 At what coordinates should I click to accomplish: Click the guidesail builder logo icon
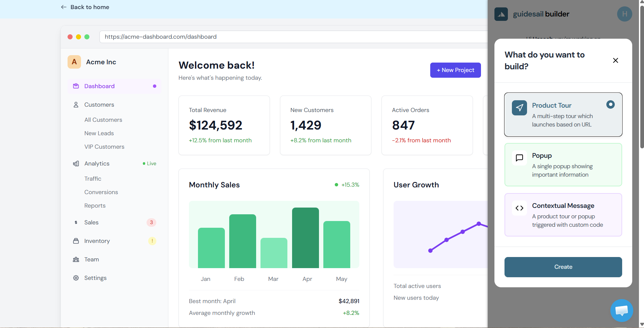pos(501,14)
